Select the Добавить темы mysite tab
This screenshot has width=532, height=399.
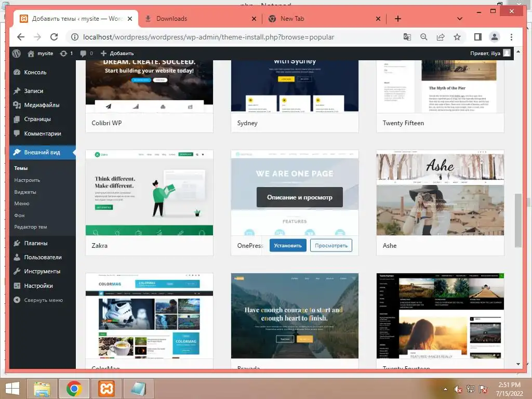76,19
